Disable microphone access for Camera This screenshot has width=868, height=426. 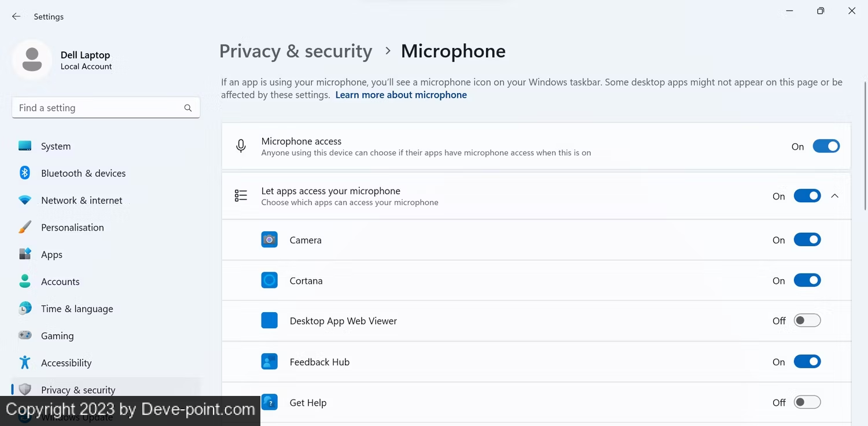coord(807,239)
